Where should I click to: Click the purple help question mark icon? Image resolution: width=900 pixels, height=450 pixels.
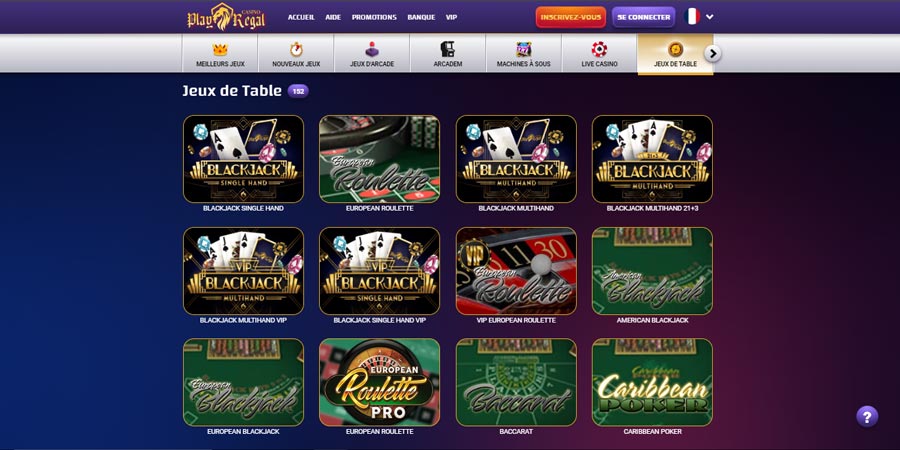(867, 416)
